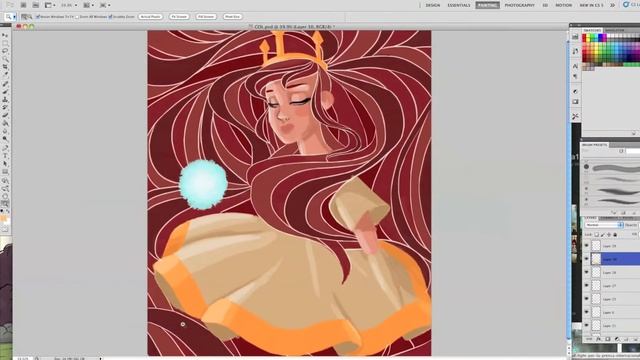This screenshot has width=640, height=360.
Task: Select the Pen tool
Action: (5, 148)
